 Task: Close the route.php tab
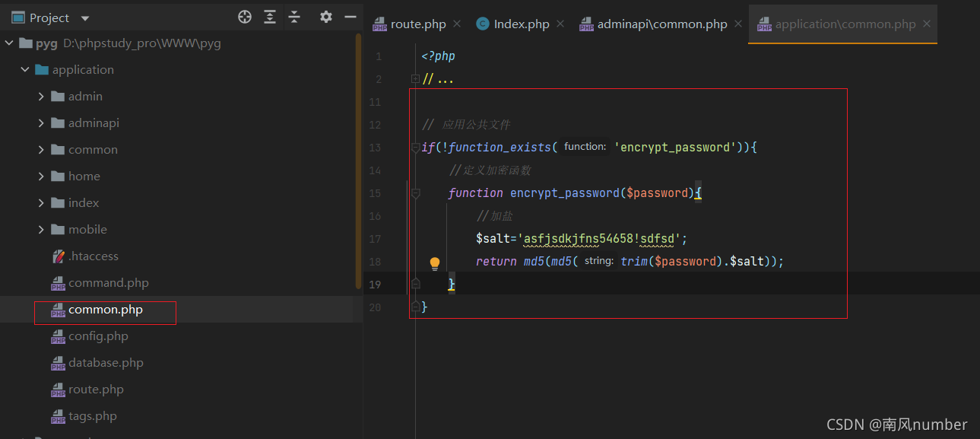pyautogui.click(x=457, y=24)
